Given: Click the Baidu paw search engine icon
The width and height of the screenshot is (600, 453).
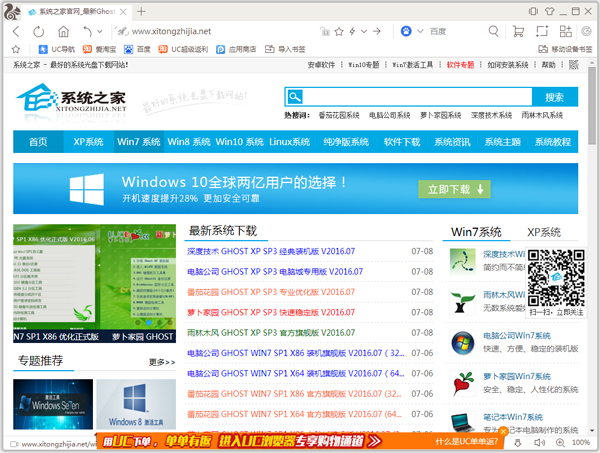Looking at the screenshot, I should coord(406,31).
